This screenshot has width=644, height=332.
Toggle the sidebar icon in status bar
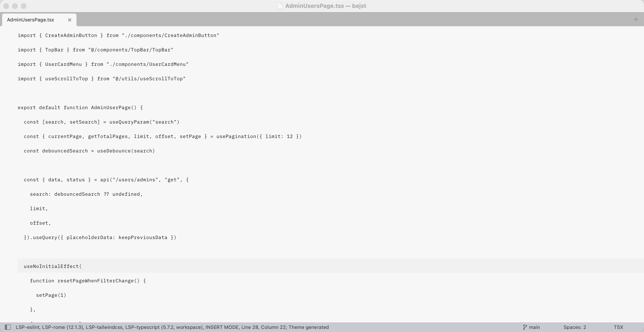(x=8, y=327)
